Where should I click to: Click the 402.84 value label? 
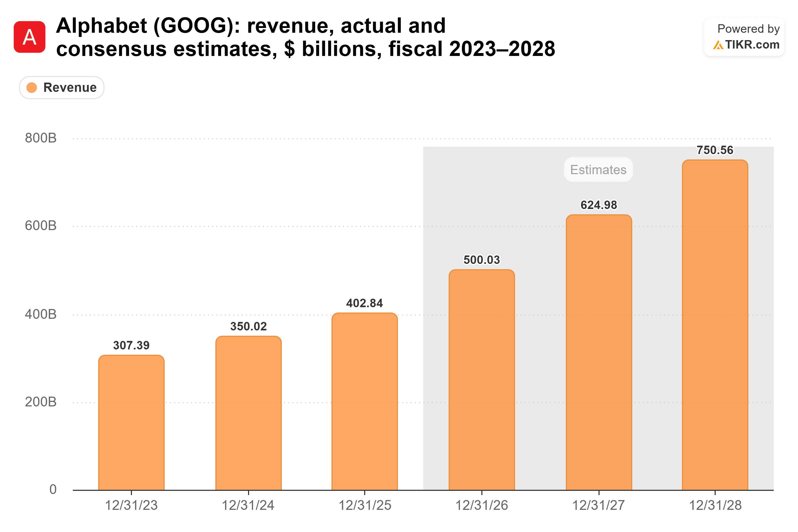[x=364, y=303]
